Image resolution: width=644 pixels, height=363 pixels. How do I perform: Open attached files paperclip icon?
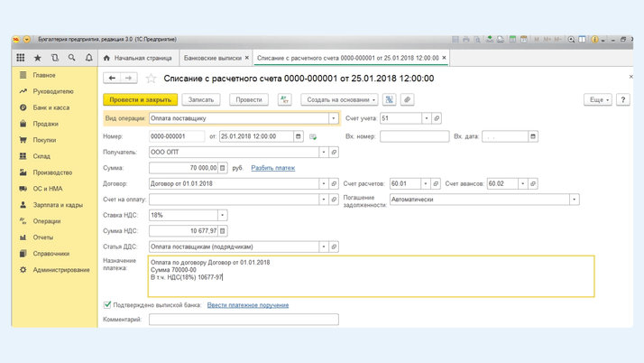click(408, 100)
